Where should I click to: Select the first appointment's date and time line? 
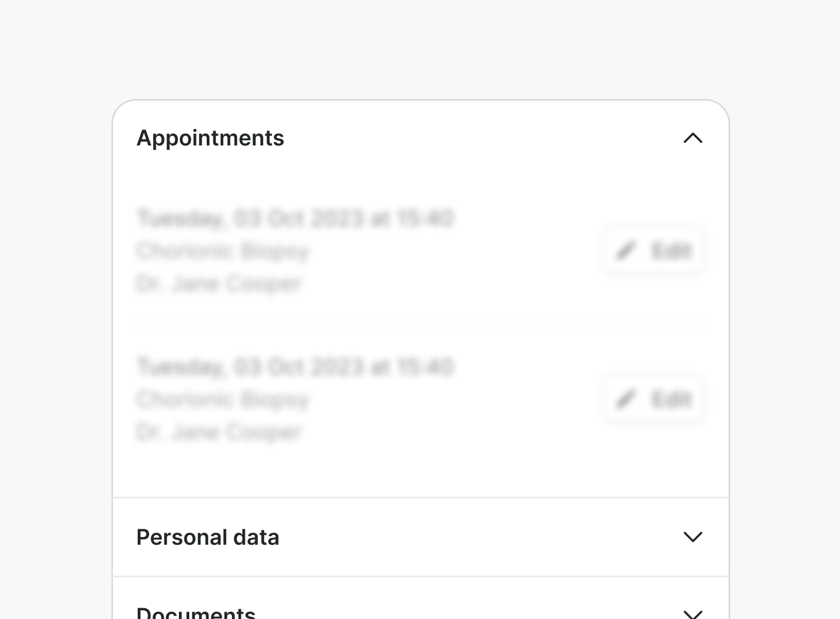pyautogui.click(x=295, y=218)
